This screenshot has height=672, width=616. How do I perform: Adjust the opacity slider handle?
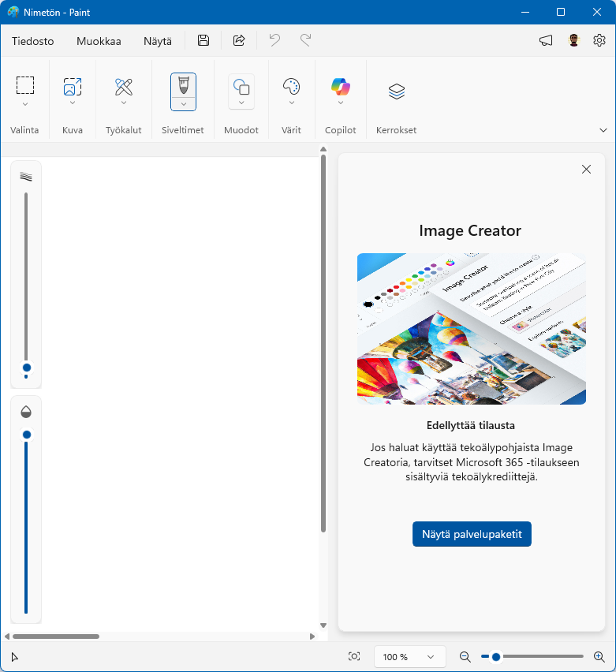[x=27, y=435]
